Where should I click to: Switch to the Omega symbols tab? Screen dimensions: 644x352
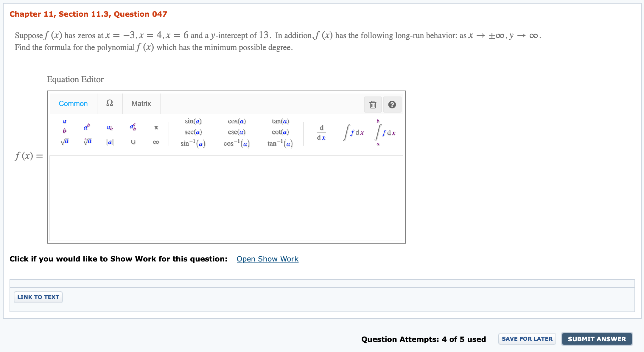click(110, 103)
